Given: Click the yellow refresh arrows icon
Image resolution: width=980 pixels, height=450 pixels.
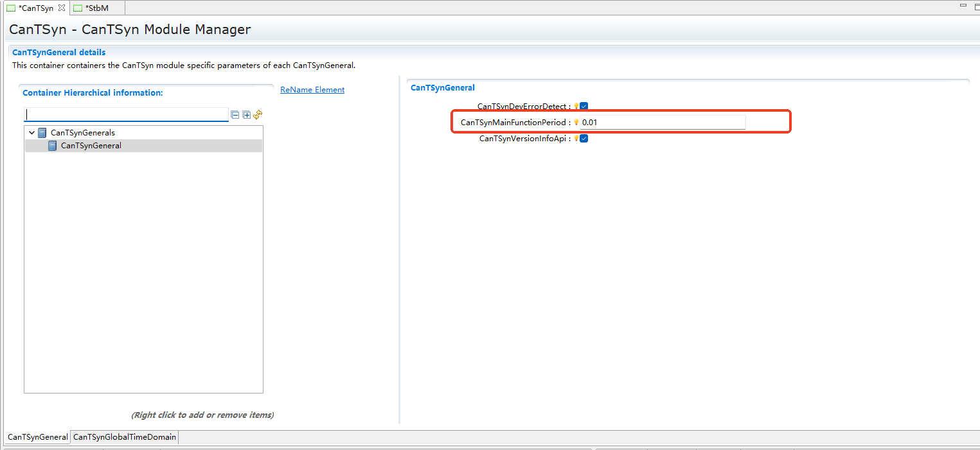Looking at the screenshot, I should click(258, 115).
